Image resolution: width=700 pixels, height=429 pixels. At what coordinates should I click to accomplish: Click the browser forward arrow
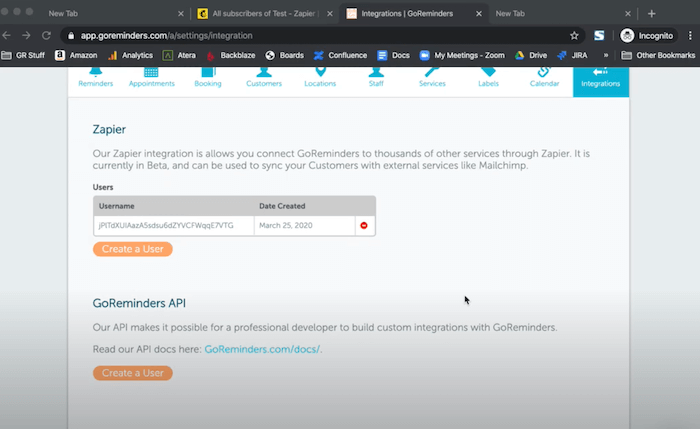pyautogui.click(x=26, y=35)
